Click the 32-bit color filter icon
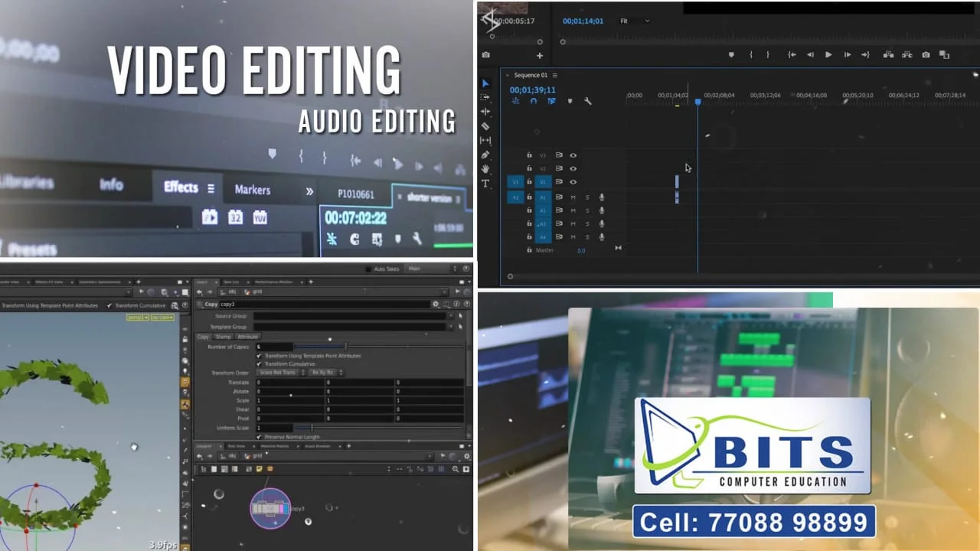 click(x=235, y=217)
